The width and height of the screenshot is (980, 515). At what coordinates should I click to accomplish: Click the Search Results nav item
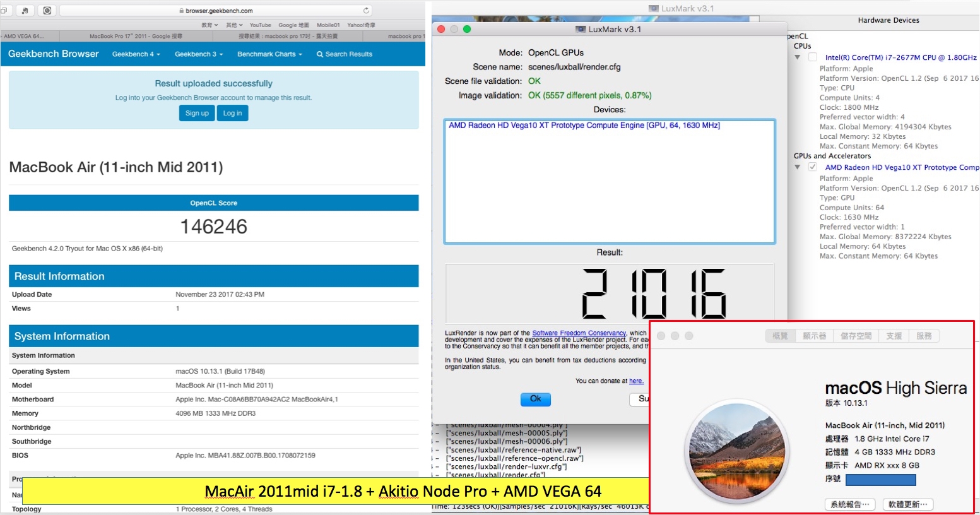[x=345, y=54]
